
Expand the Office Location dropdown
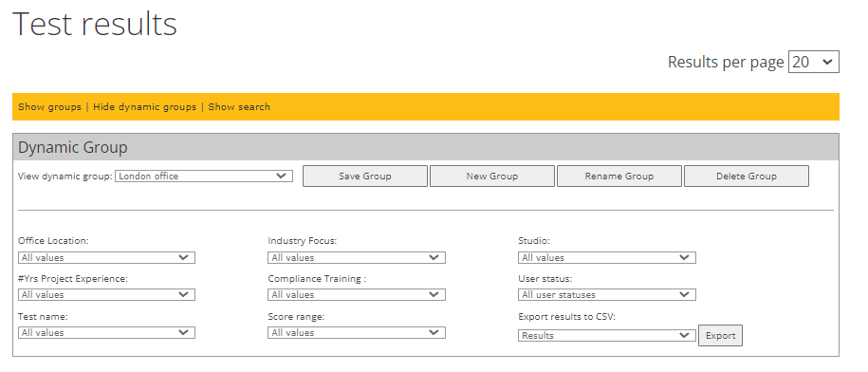pyautogui.click(x=106, y=257)
